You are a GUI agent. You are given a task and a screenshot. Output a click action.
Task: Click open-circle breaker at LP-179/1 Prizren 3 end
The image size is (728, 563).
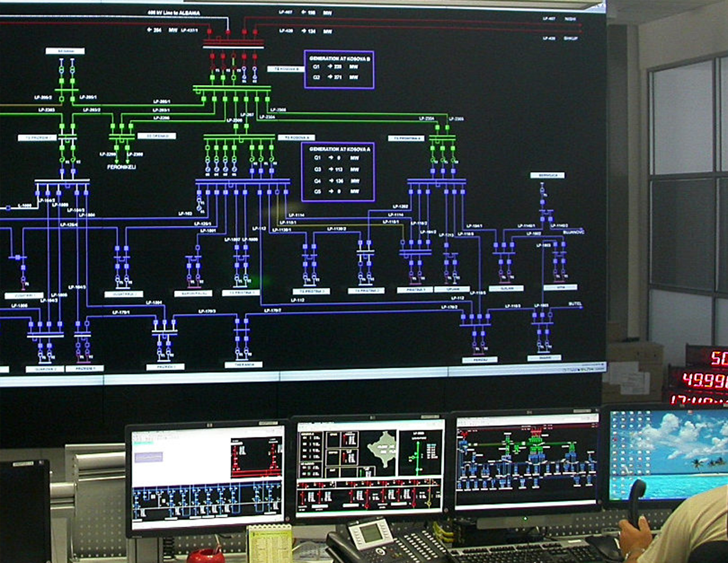(87, 324)
